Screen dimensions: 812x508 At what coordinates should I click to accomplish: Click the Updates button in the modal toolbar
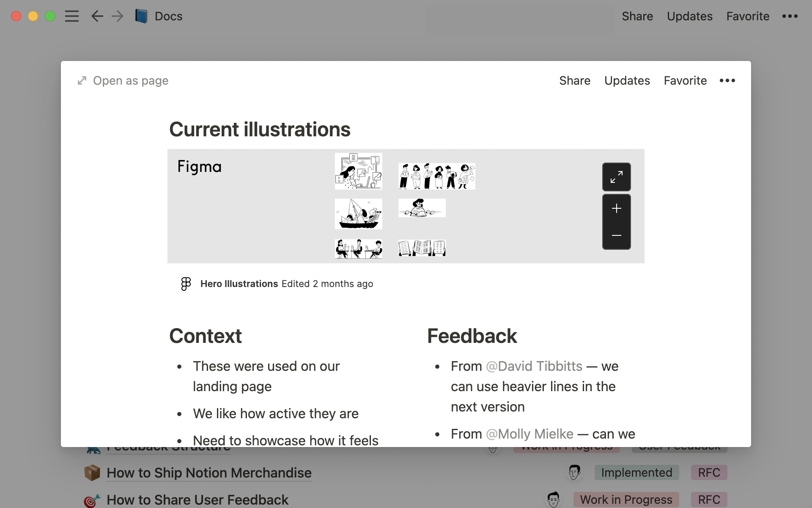(627, 81)
